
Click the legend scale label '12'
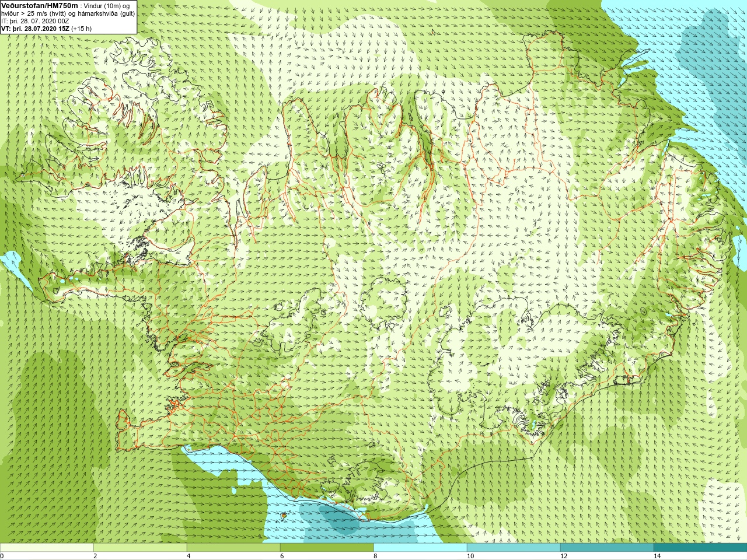(564, 556)
